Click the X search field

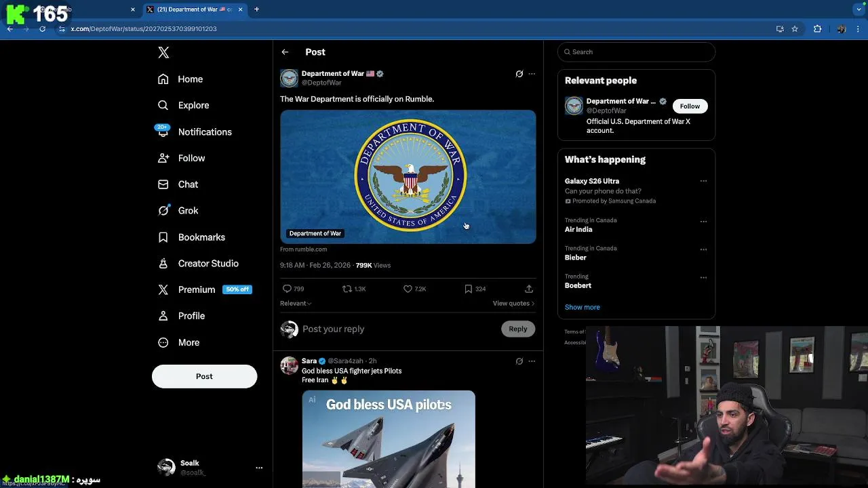[636, 52]
